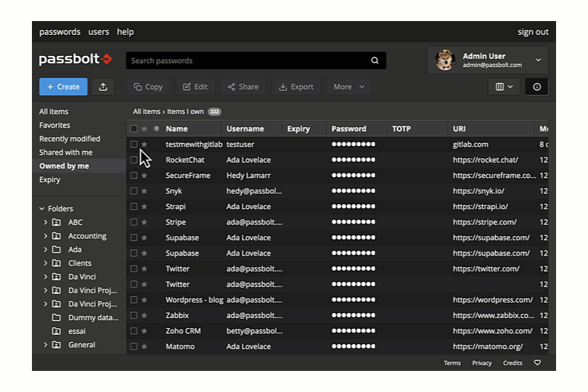Image resolution: width=588 pixels, height=392 pixels.
Task: Click the Ada folder icon
Action: pos(56,250)
